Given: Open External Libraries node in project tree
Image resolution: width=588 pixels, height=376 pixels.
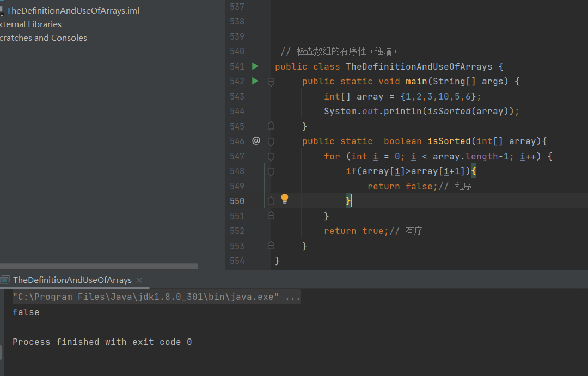Looking at the screenshot, I should 30,24.
